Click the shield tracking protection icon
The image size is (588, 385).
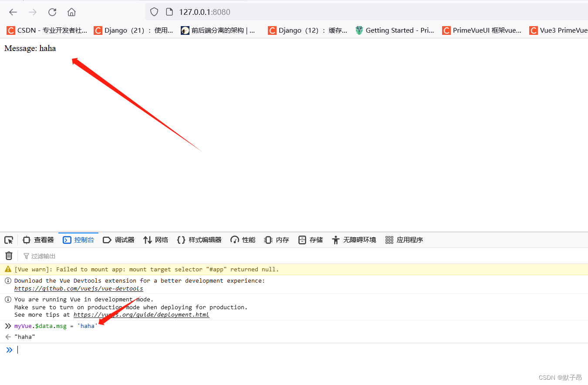pos(154,12)
